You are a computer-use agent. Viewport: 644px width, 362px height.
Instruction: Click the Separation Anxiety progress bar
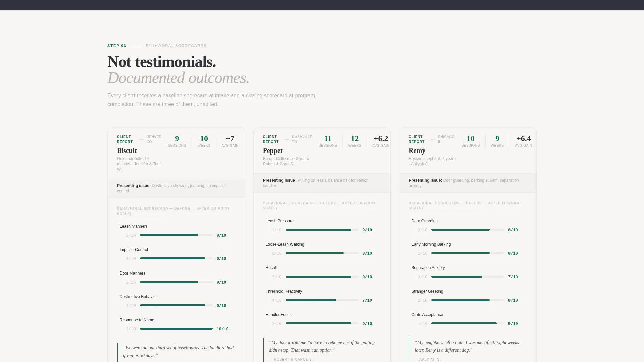point(468,277)
